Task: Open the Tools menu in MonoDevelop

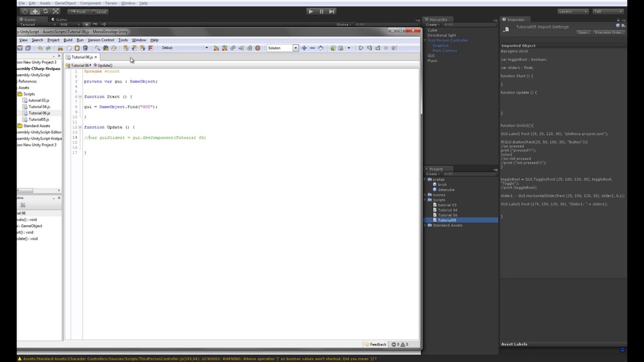Action: (123, 40)
